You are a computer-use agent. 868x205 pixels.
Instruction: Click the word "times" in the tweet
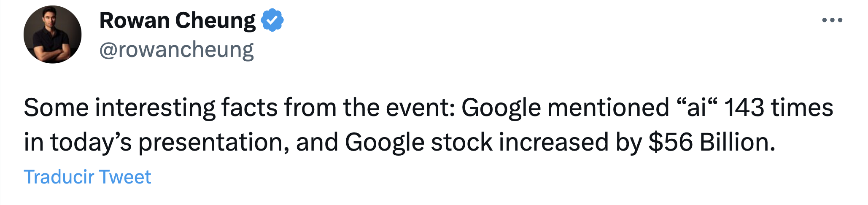[x=802, y=108]
